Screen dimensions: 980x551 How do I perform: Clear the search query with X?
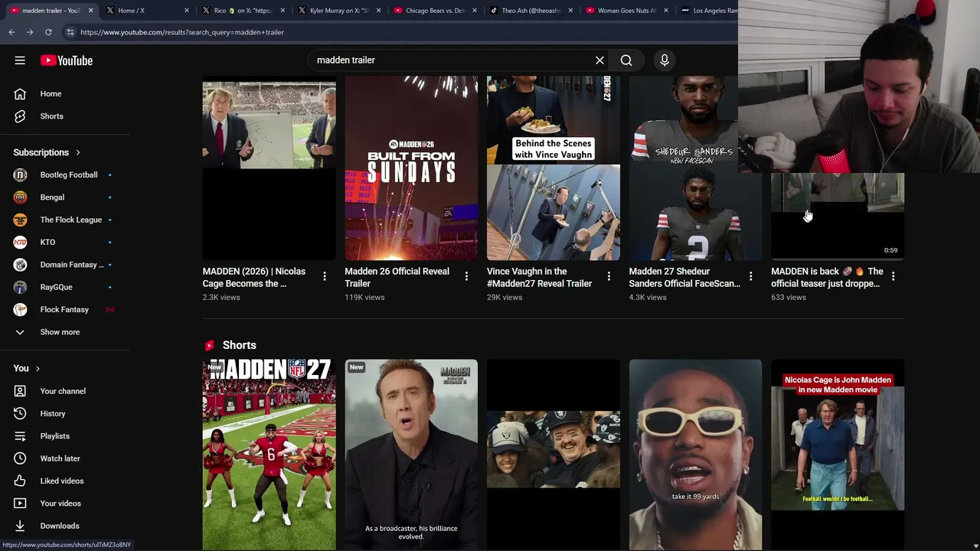click(599, 60)
